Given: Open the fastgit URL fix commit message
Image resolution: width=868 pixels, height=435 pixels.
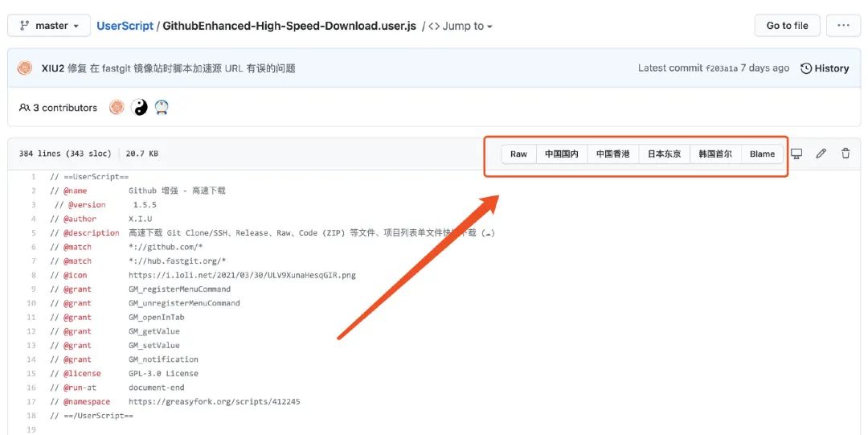Looking at the screenshot, I should click(x=182, y=68).
